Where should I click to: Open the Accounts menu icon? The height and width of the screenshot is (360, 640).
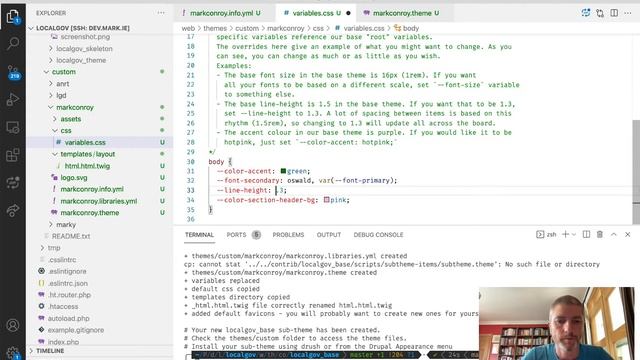coord(13,325)
